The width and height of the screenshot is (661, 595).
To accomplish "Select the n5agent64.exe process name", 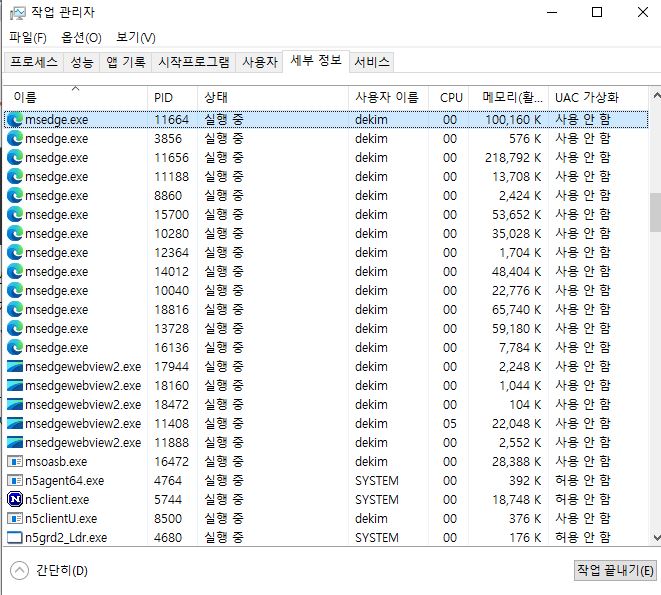I will pos(64,481).
